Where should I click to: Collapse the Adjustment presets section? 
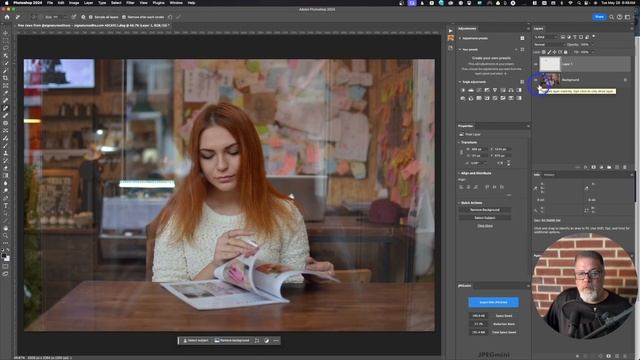460,38
